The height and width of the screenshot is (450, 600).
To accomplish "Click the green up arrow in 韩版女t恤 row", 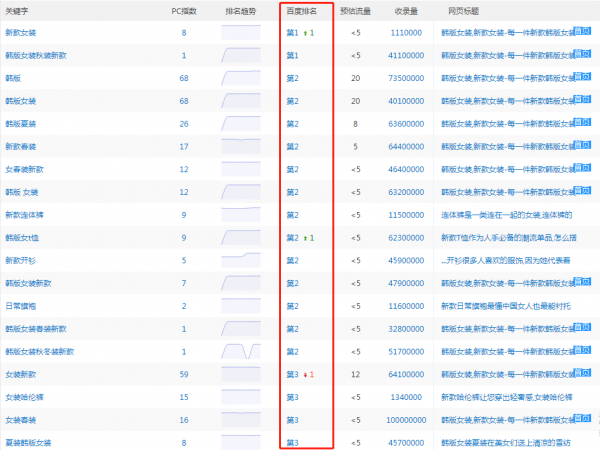I will [x=309, y=238].
